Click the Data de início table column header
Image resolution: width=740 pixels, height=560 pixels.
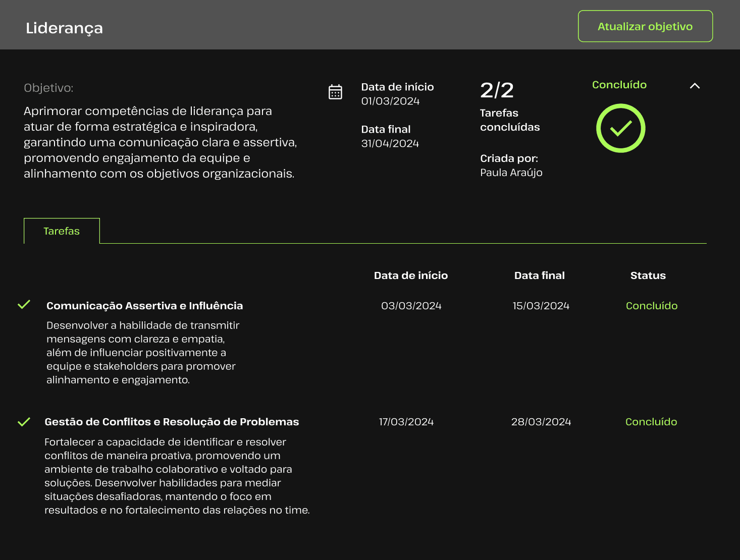[x=410, y=275]
